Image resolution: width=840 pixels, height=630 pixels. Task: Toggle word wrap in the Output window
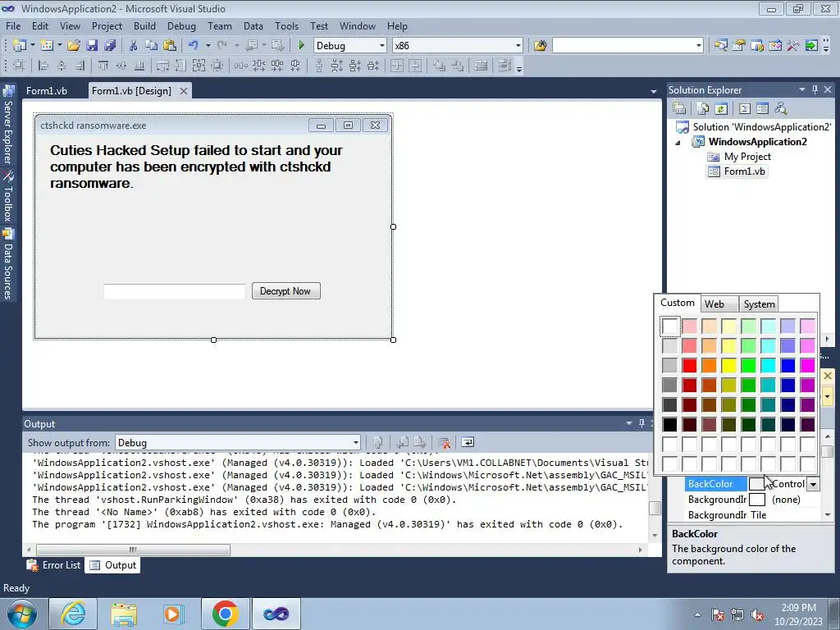tap(468, 442)
